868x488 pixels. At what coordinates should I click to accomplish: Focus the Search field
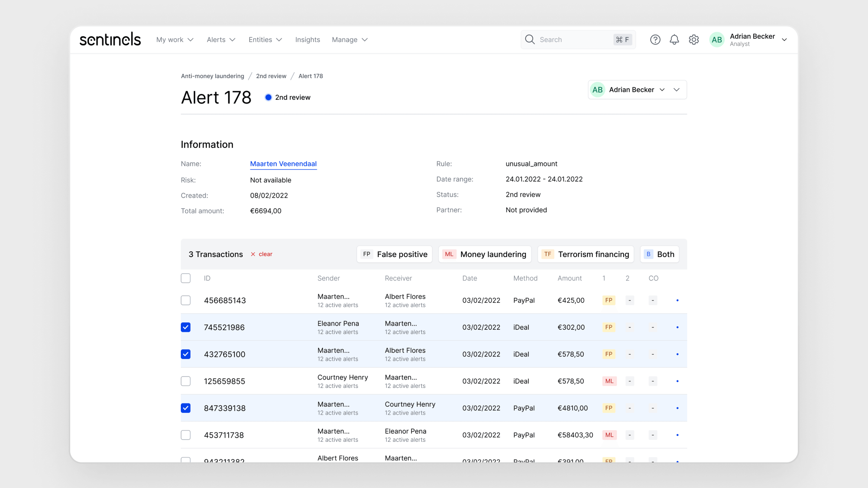[578, 39]
